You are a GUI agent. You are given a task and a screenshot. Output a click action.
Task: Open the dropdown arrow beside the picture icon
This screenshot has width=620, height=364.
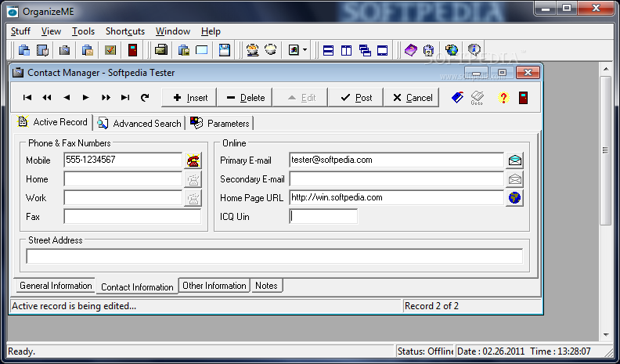pyautogui.click(x=305, y=50)
